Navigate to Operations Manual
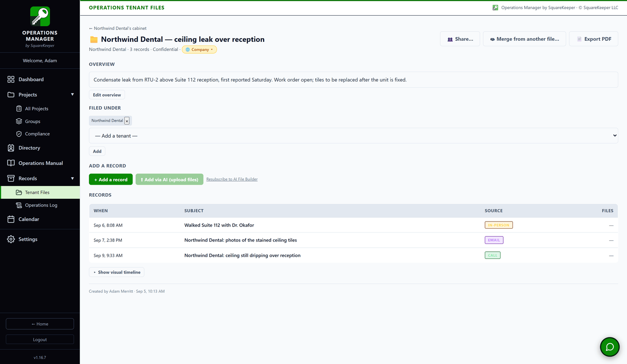The width and height of the screenshot is (627, 364). click(x=41, y=163)
